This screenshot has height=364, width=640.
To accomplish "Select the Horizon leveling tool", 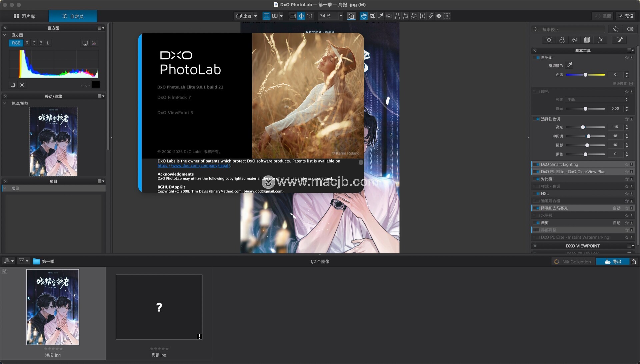I will (x=389, y=16).
